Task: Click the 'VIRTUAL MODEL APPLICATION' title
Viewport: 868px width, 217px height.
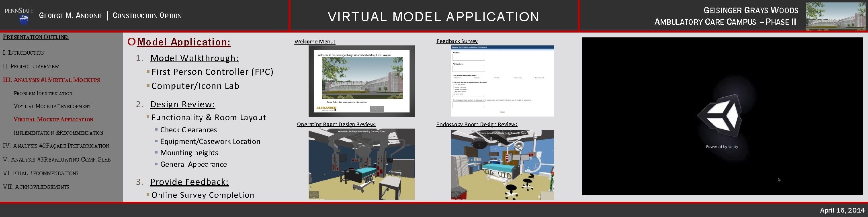Action: click(x=433, y=17)
